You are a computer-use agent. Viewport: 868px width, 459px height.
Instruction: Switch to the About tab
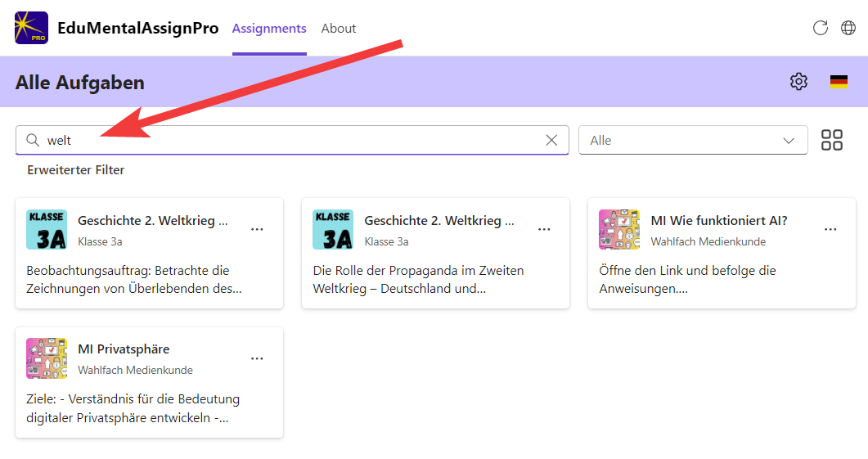click(338, 29)
